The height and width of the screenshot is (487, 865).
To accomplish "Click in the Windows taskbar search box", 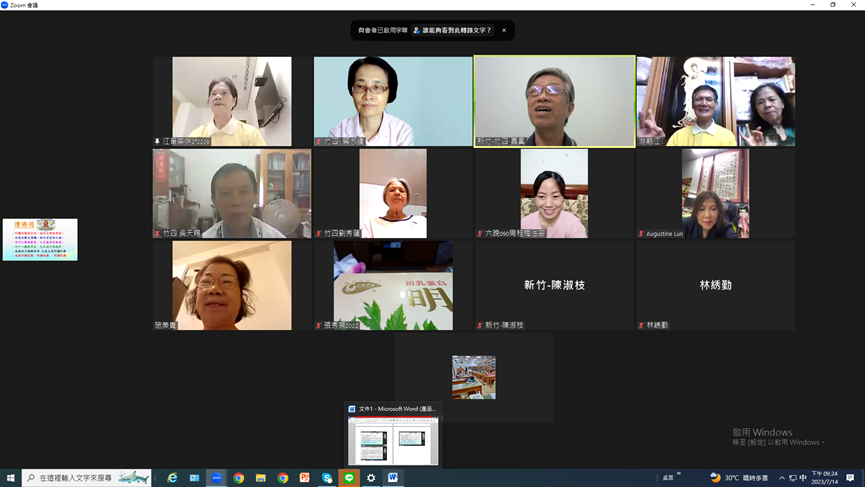I will point(87,478).
